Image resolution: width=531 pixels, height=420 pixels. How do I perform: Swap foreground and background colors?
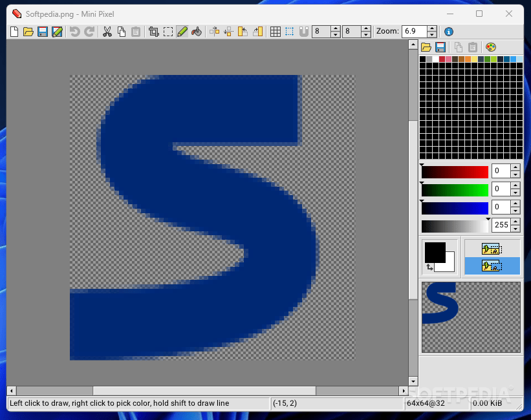429,268
